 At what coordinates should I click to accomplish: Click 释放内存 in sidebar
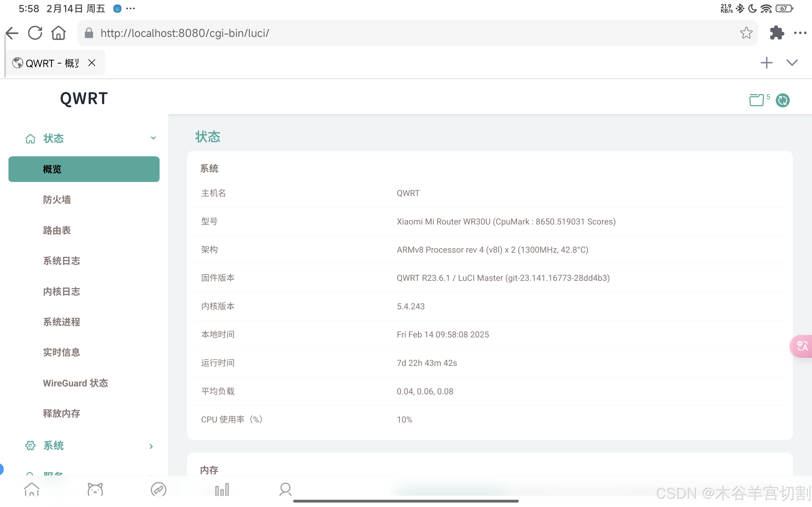tap(61, 413)
